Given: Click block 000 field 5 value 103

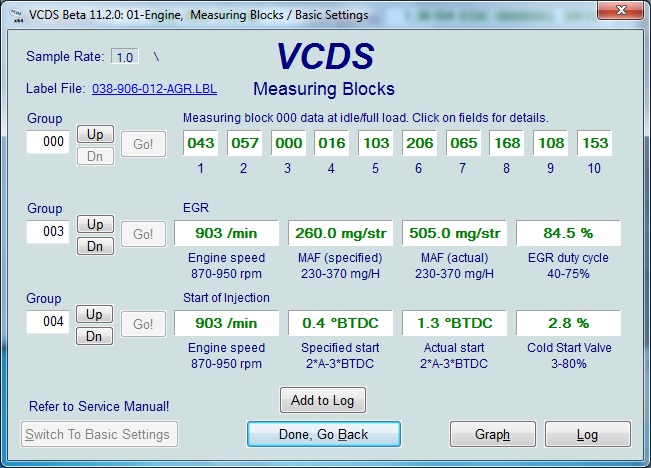Looking at the screenshot, I should coord(376,143).
